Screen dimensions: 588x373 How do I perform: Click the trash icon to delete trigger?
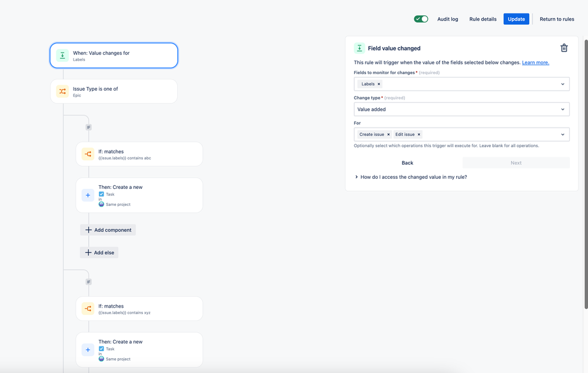[x=564, y=48]
